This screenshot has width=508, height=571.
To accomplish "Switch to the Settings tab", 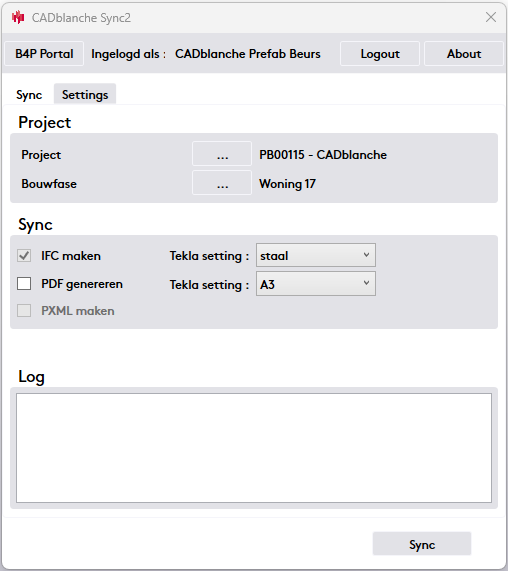I will click(x=85, y=95).
